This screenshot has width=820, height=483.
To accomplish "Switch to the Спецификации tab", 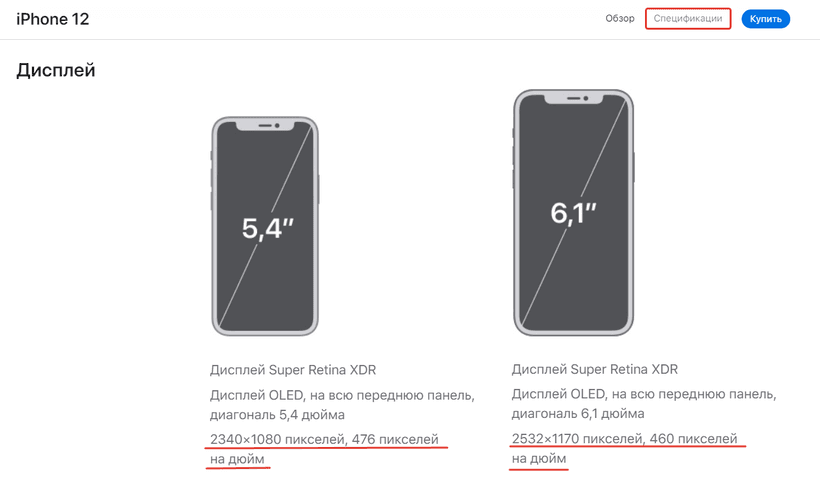I will (x=688, y=19).
